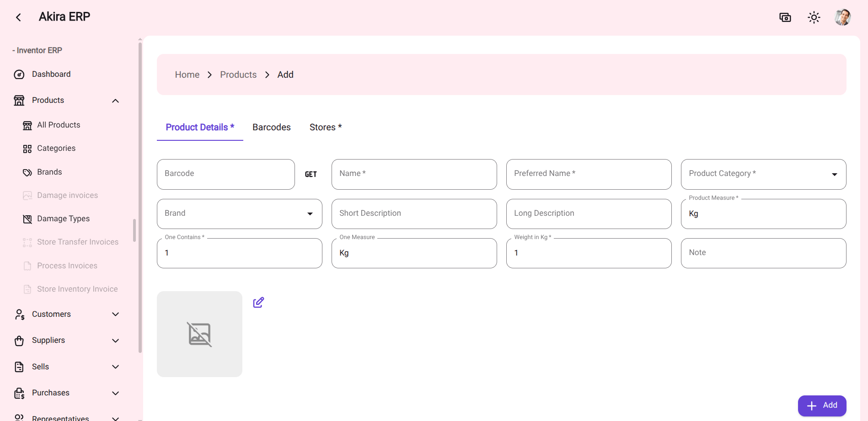Switch to the Product Details tab
This screenshot has width=868, height=421.
pos(200,128)
